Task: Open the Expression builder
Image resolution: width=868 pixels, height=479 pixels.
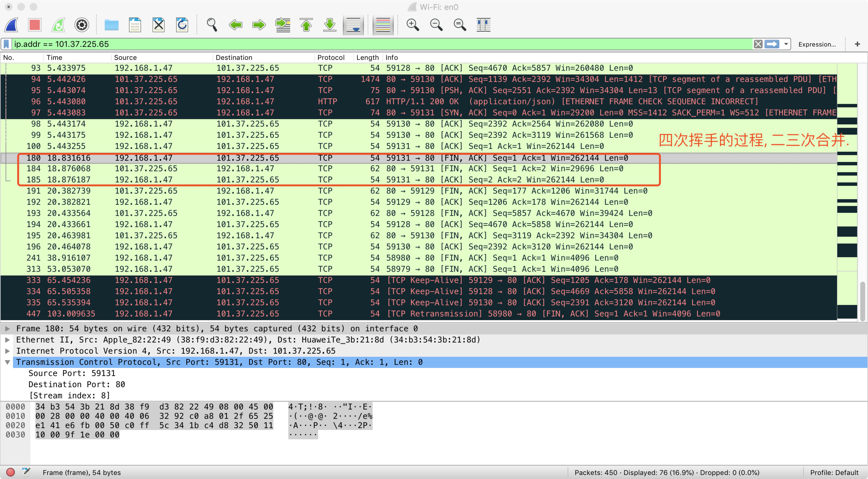Action: [x=817, y=44]
